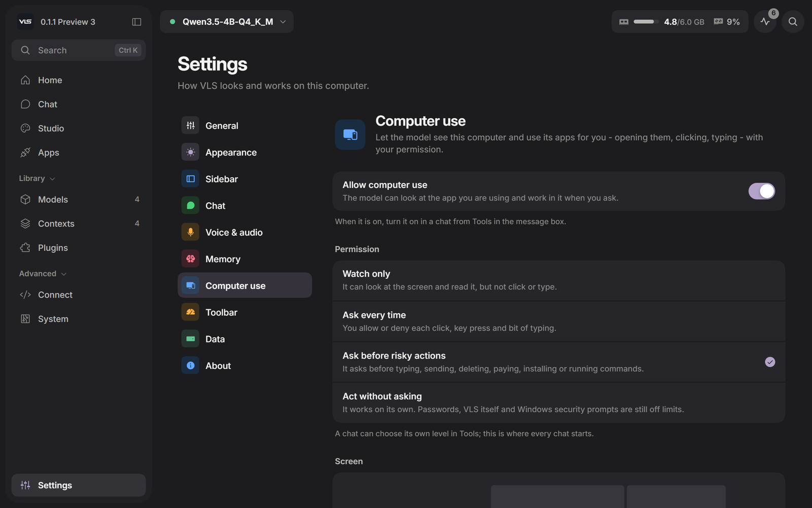Open Home via its house icon
812x508 pixels.
pyautogui.click(x=25, y=80)
